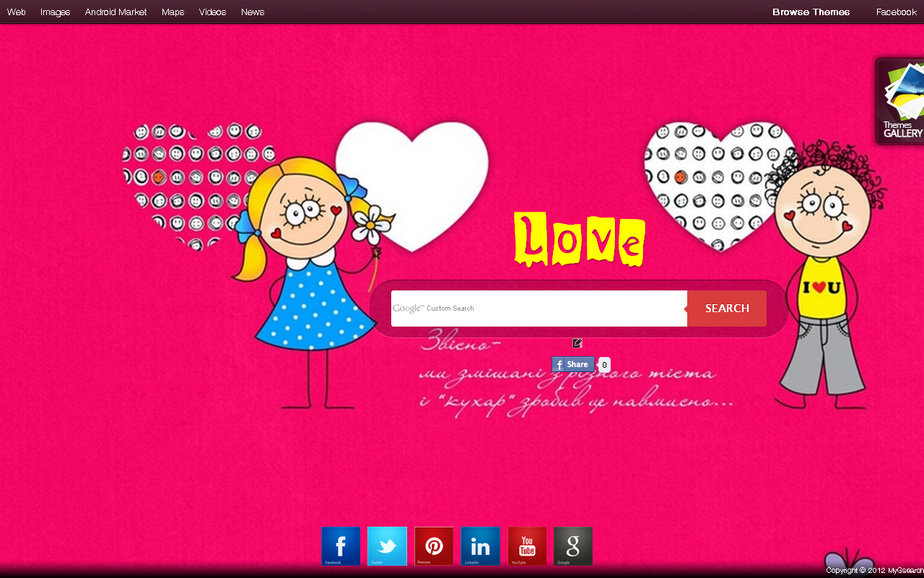Click the Facebook link in the top bar
Screen dimensions: 924x578
895,12
